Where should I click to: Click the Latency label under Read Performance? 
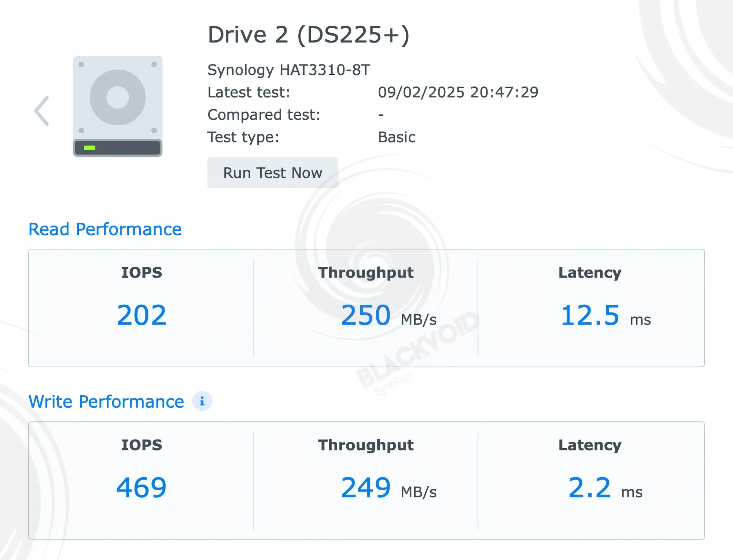pos(590,273)
